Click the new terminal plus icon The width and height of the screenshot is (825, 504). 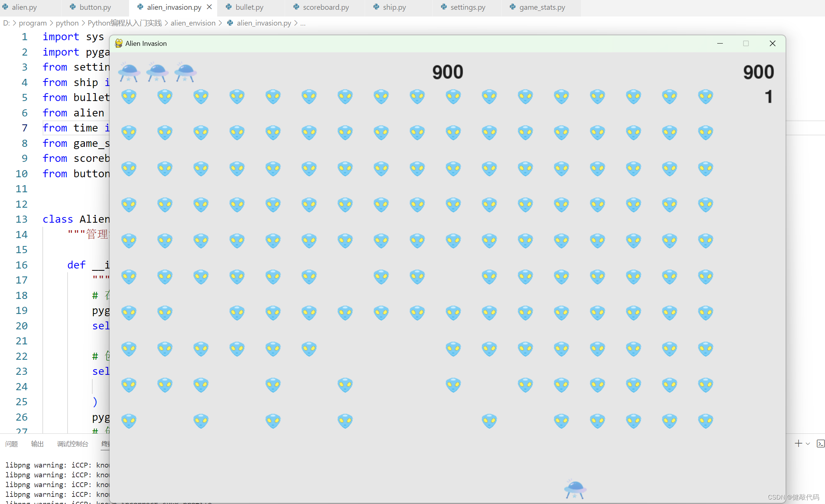coord(798,444)
